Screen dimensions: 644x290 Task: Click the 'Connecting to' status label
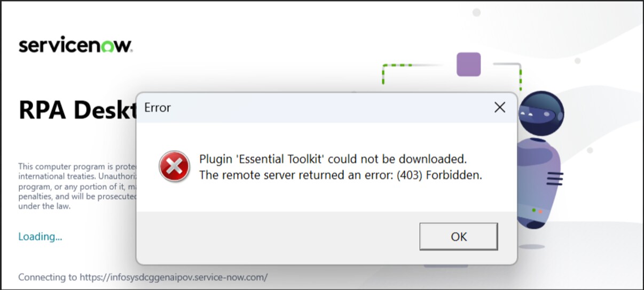(47, 277)
